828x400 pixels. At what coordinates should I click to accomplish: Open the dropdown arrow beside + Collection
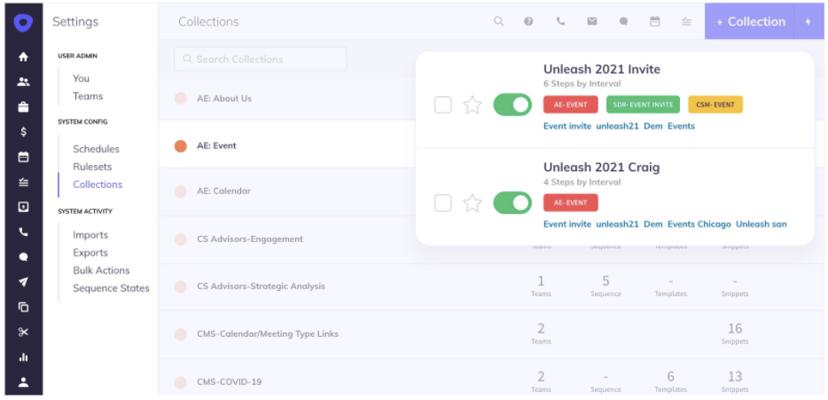tap(809, 21)
